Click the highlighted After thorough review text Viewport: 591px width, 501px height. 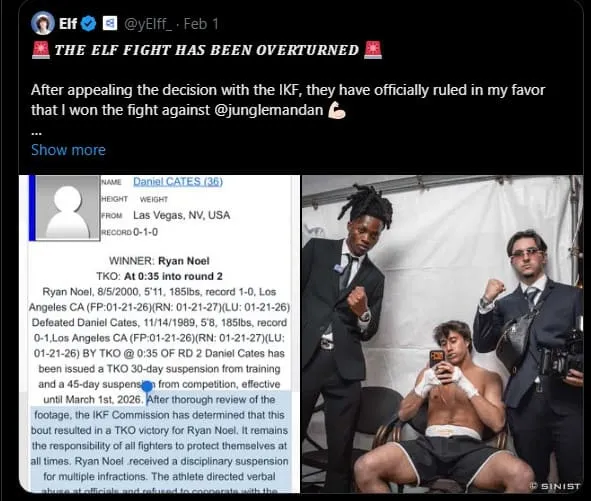tap(211, 399)
